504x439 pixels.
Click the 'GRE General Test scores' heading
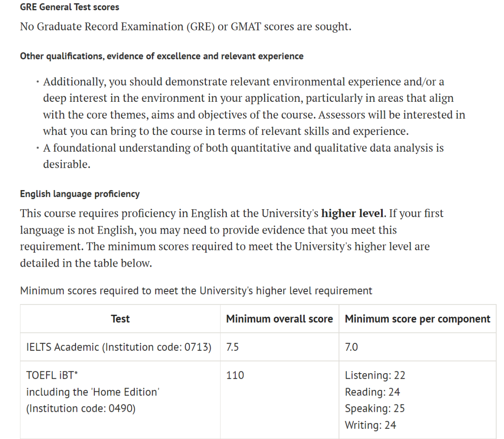(70, 7)
